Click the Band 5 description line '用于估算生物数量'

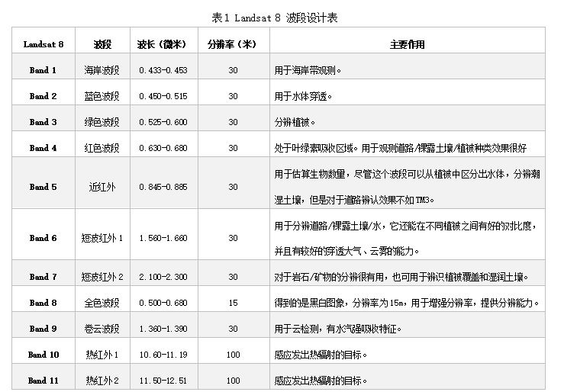(x=408, y=174)
